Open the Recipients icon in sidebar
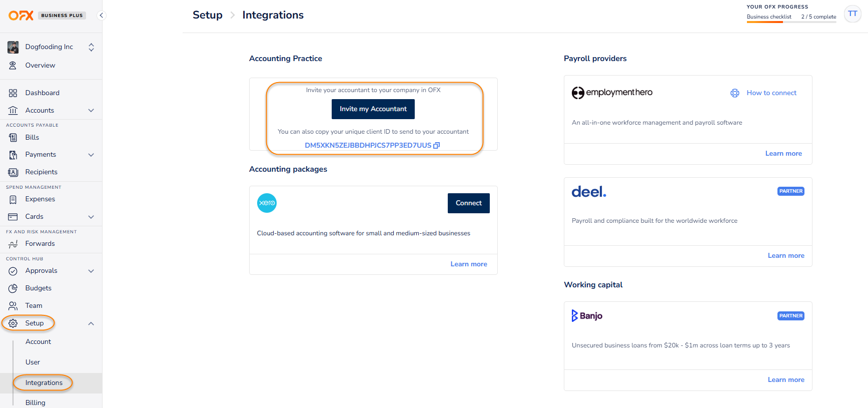868x408 pixels. click(x=13, y=172)
